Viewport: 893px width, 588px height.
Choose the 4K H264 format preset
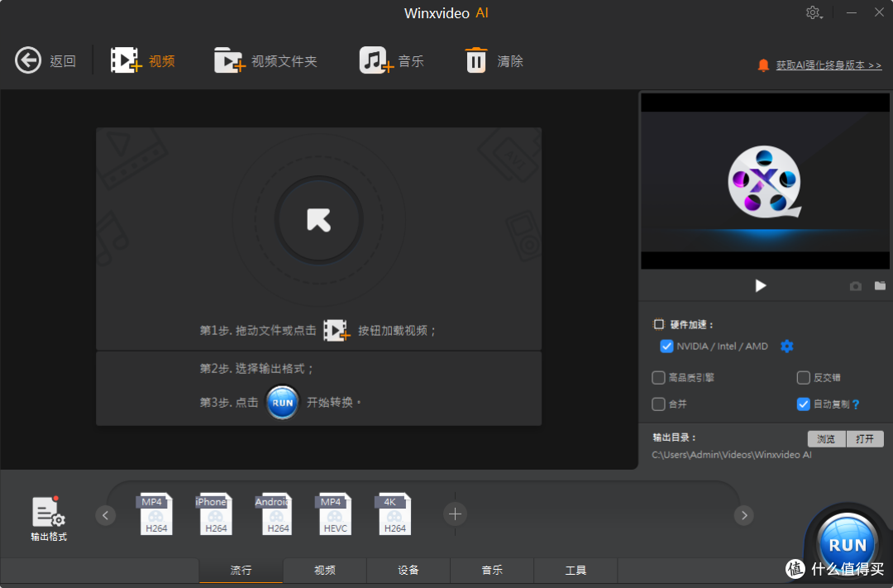(x=394, y=514)
